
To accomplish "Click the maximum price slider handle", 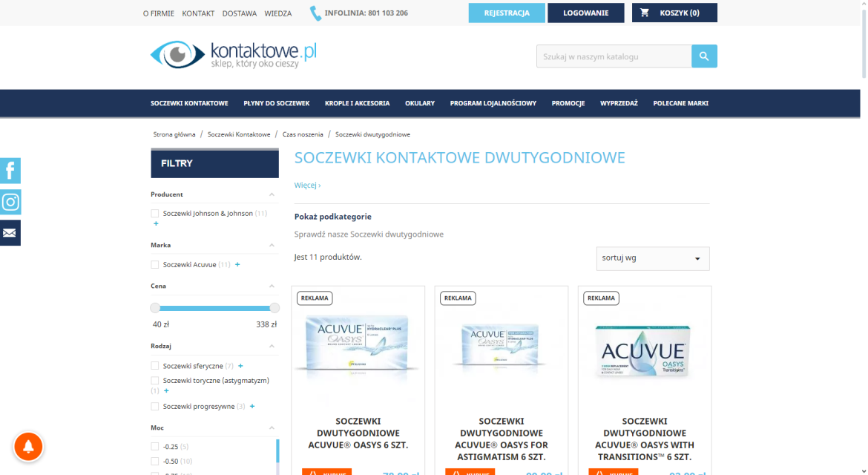I will [274, 308].
